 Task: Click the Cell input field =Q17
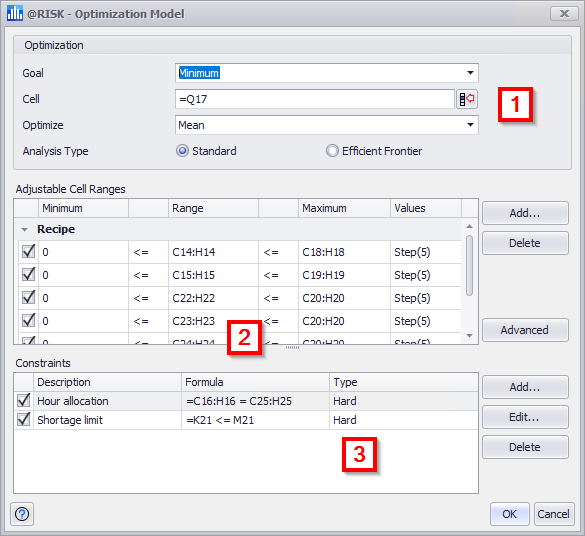pos(315,99)
